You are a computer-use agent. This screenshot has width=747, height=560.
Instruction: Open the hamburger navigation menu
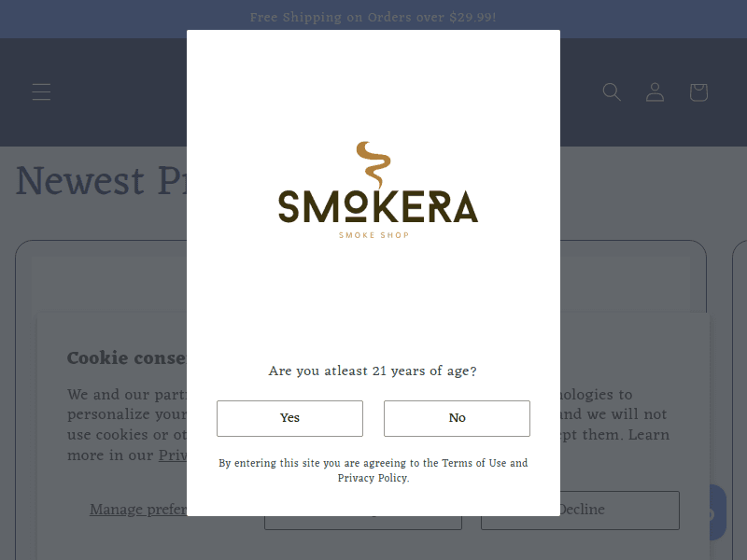click(41, 91)
